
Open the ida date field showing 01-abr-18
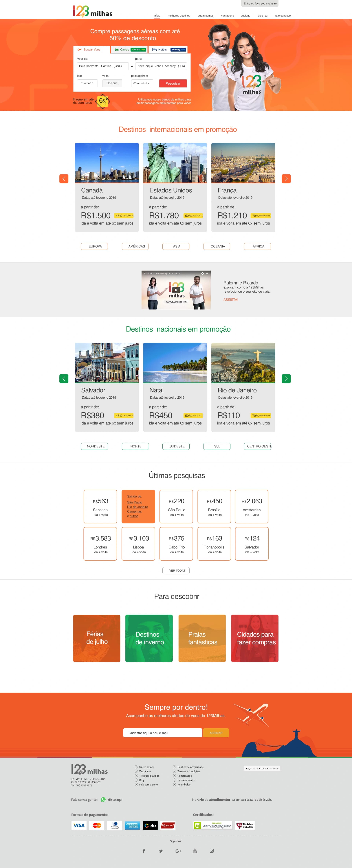click(x=87, y=83)
